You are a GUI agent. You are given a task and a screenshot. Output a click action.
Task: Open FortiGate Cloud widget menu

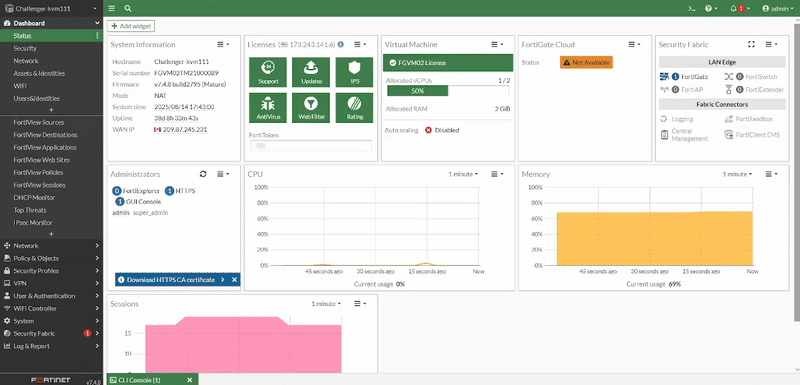tap(634, 44)
